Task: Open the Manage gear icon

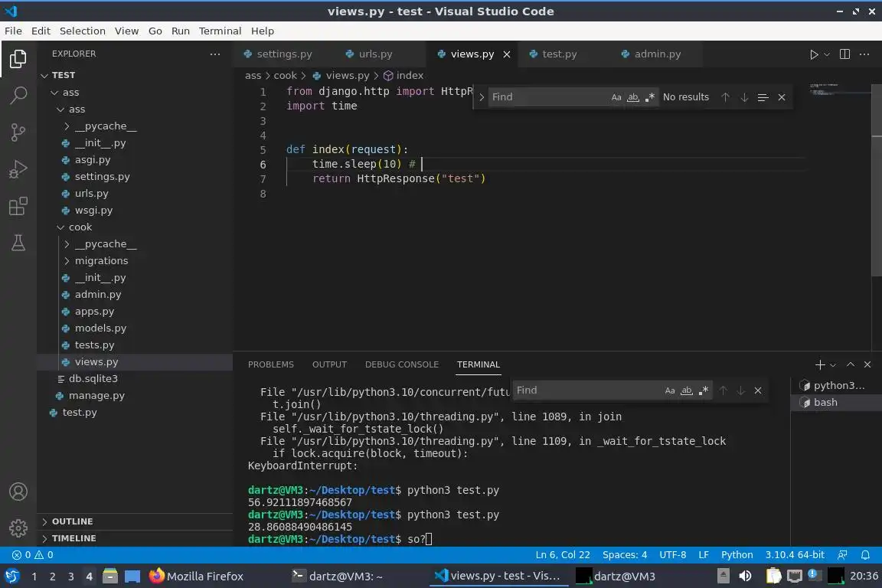Action: tap(18, 528)
